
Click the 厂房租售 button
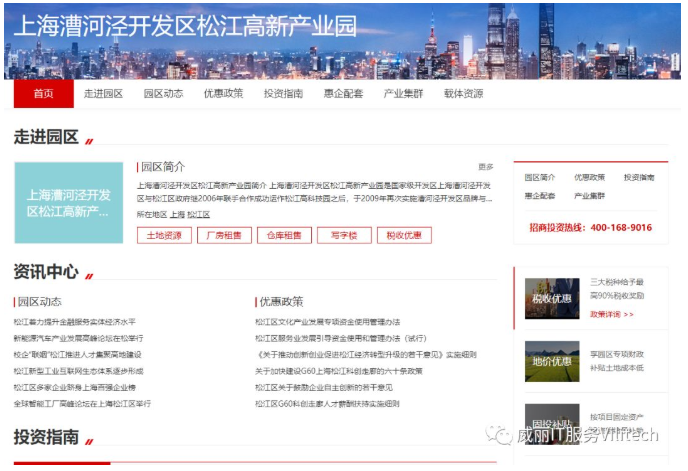coord(224,236)
